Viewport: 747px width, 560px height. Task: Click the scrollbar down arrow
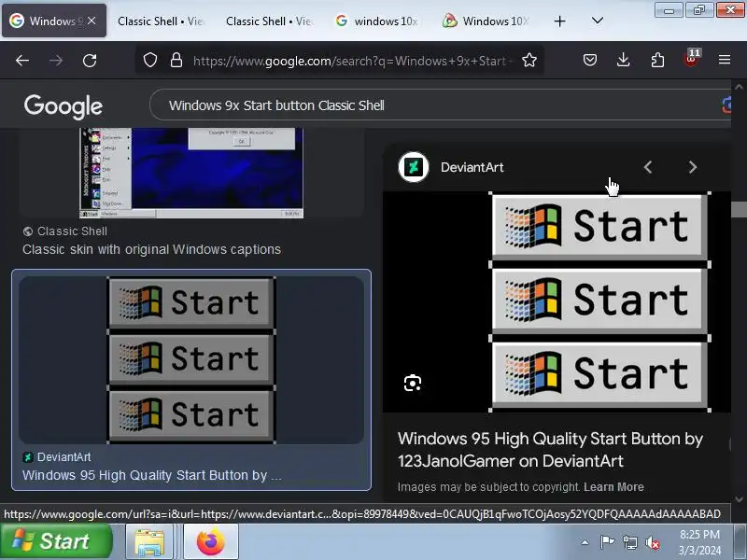739,499
